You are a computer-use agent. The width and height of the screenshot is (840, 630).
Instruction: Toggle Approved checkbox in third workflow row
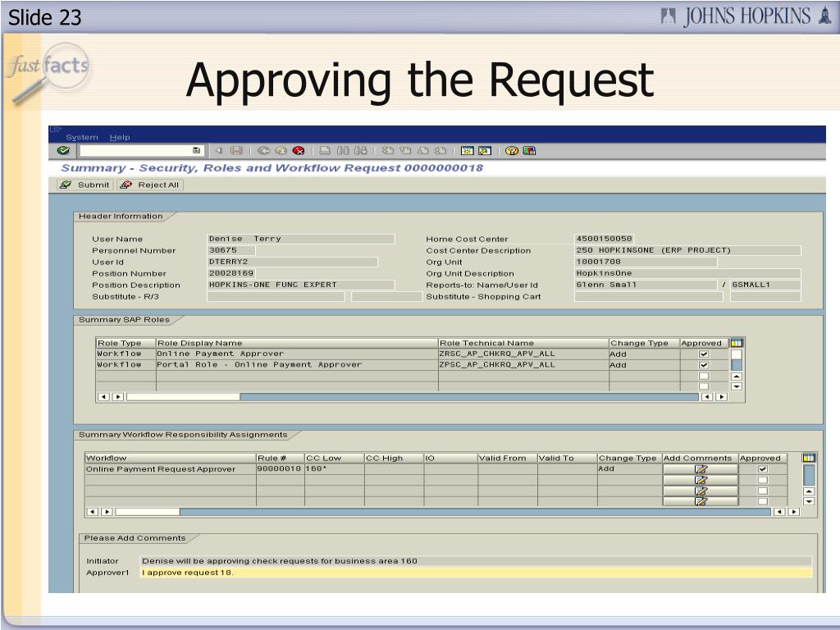coord(763,491)
